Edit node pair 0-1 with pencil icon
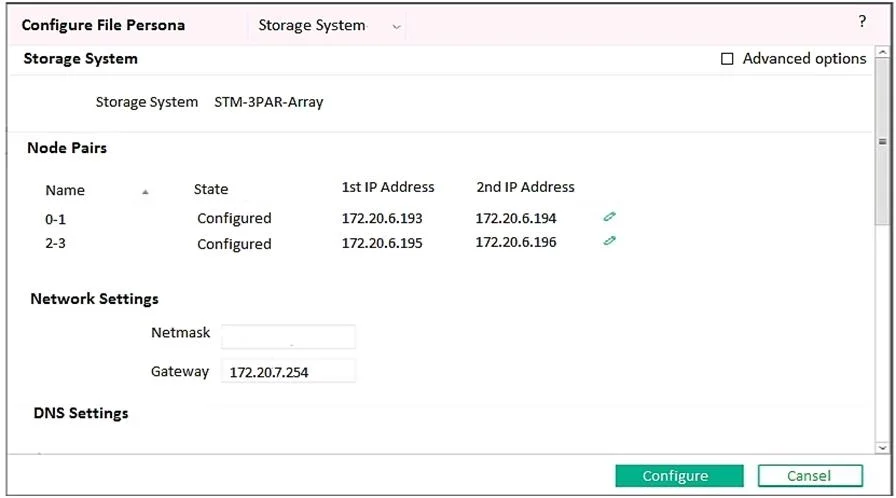Image resolution: width=896 pixels, height=498 pixels. 609,216
